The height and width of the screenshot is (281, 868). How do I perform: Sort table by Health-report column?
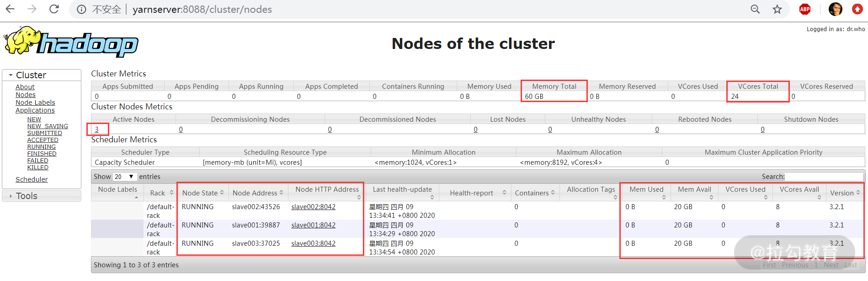coord(504,193)
